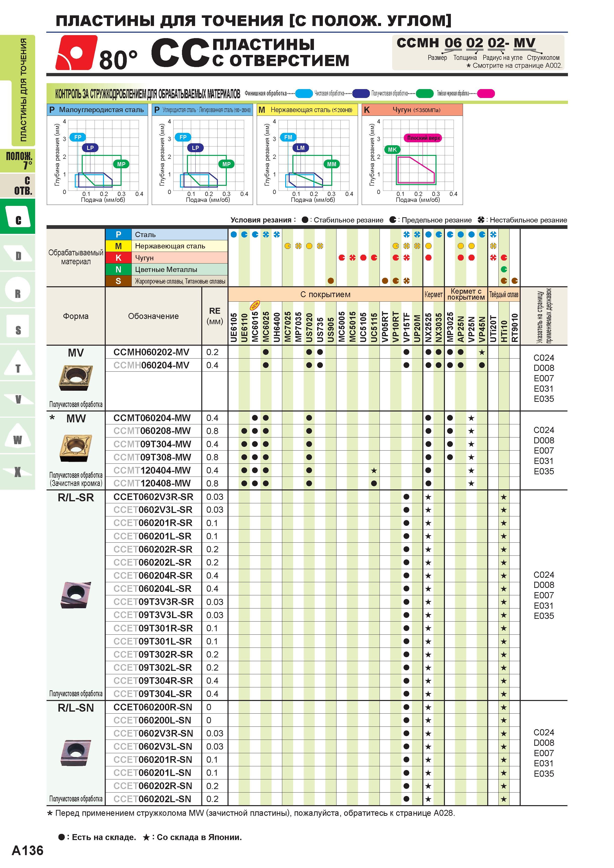This screenshot has height=868, width=614.
Task: Click the UE6105 grade column header
Action: pyautogui.click(x=233, y=327)
